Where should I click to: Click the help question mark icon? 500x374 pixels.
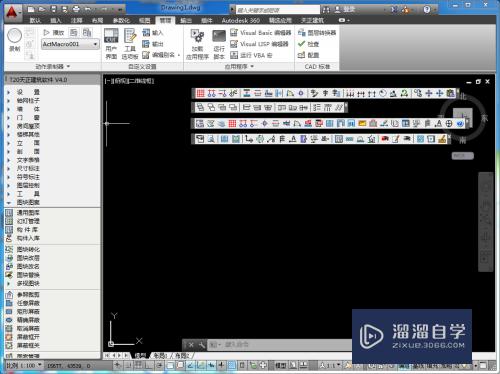[427, 9]
